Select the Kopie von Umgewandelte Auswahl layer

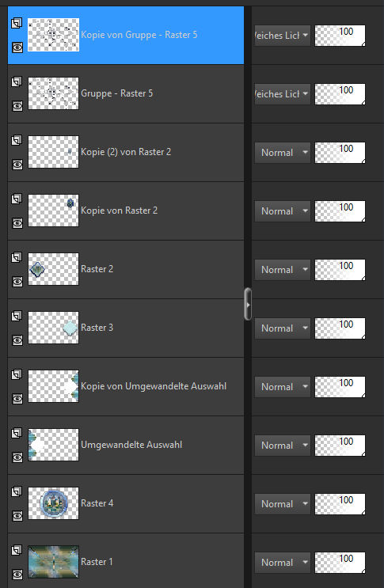click(126, 387)
